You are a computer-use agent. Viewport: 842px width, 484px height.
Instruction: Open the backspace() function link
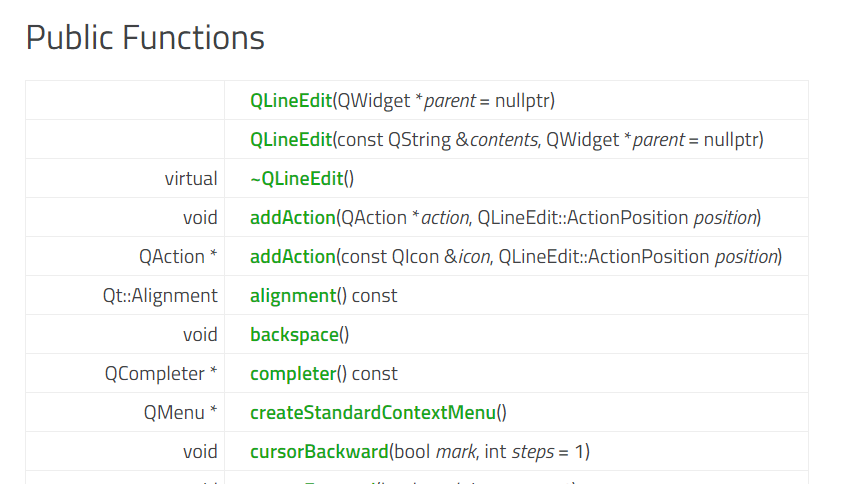click(294, 335)
